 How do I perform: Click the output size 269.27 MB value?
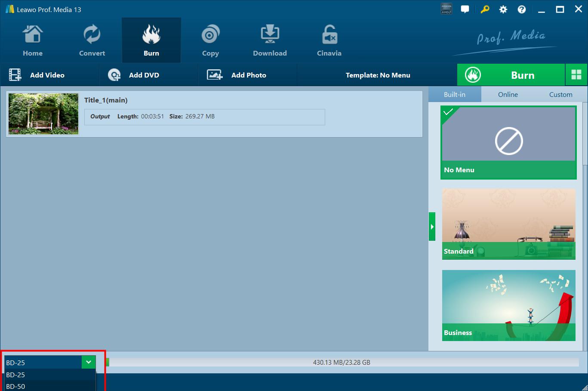[200, 116]
